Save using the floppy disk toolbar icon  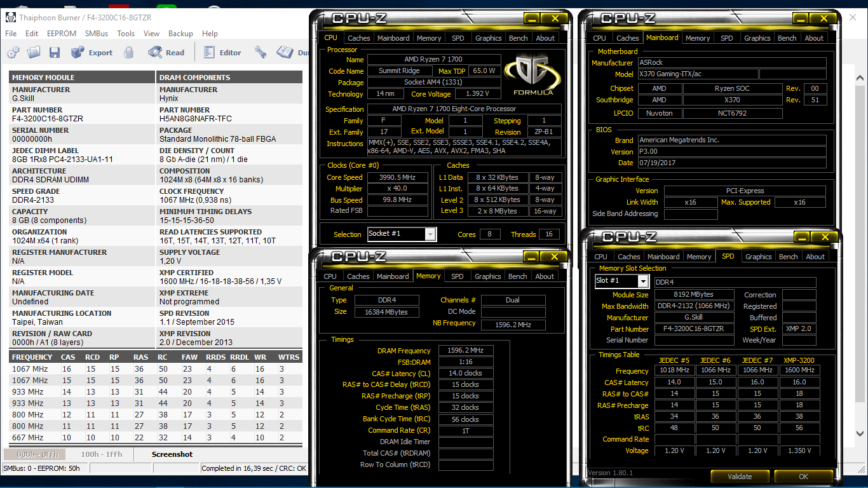click(55, 53)
